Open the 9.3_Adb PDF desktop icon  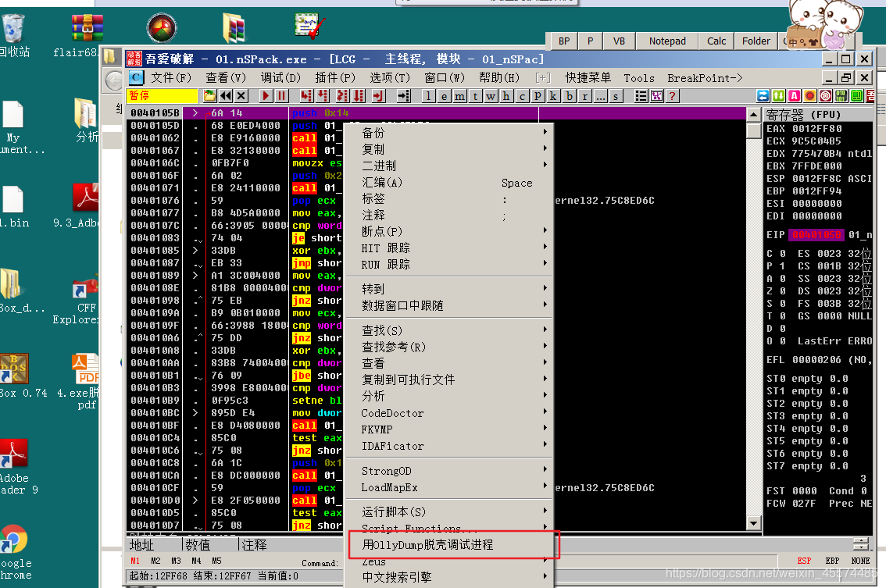pyautogui.click(x=84, y=205)
